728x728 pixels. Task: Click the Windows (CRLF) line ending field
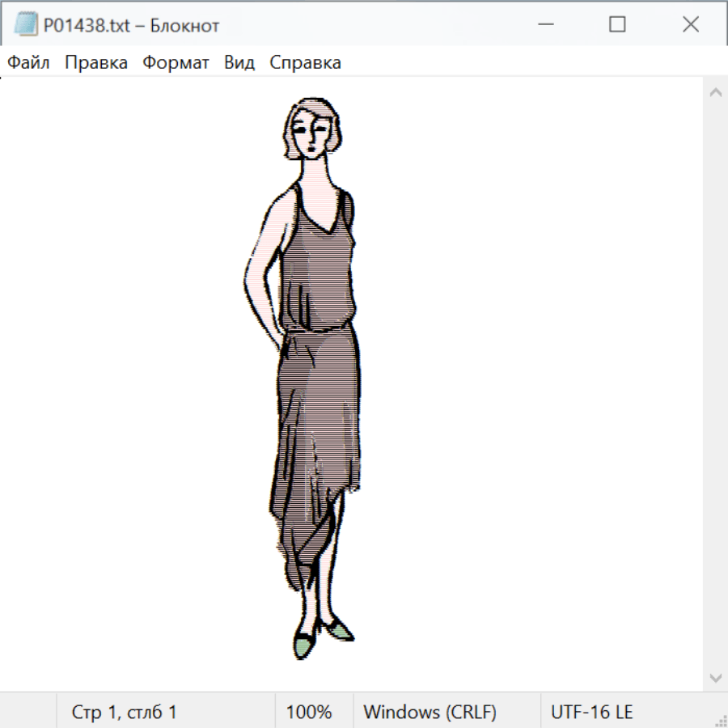[430, 712]
